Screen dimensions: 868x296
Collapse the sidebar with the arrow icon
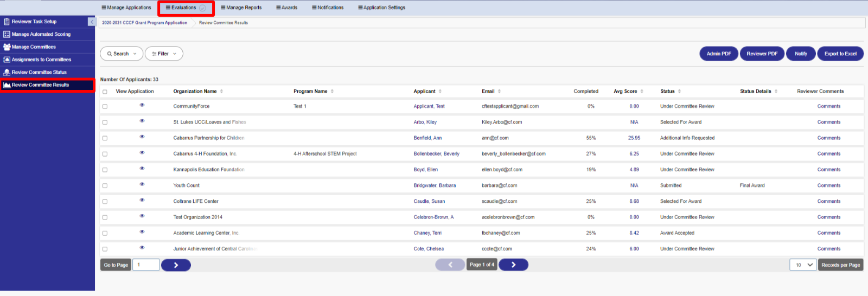[x=92, y=22]
